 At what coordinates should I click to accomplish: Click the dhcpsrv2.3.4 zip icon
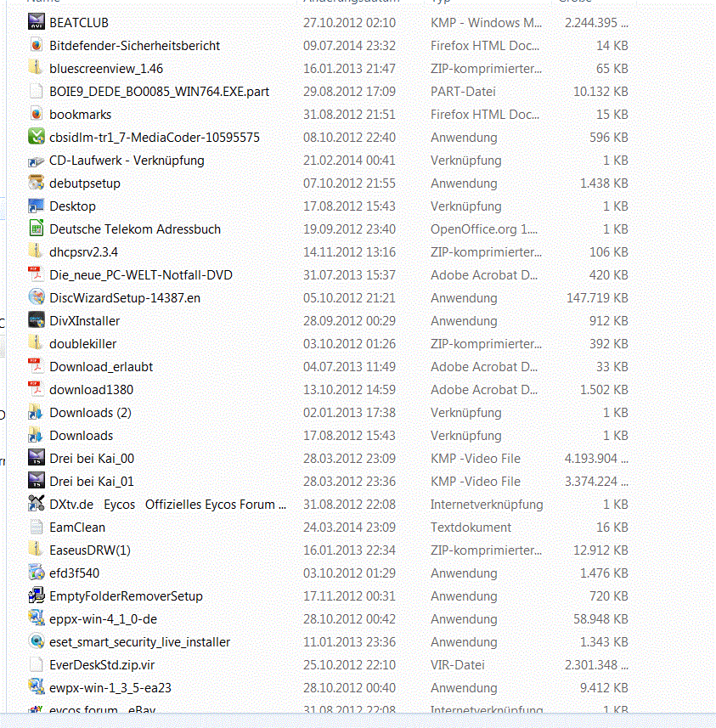pyautogui.click(x=37, y=251)
